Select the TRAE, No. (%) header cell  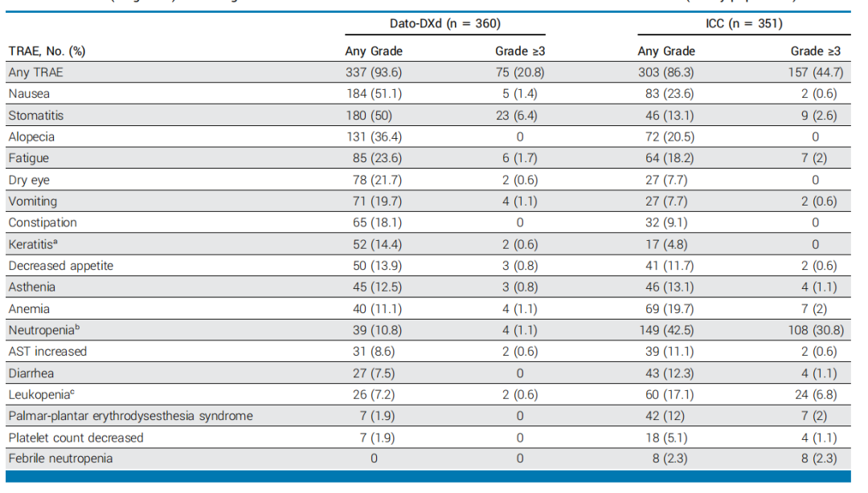(x=47, y=51)
